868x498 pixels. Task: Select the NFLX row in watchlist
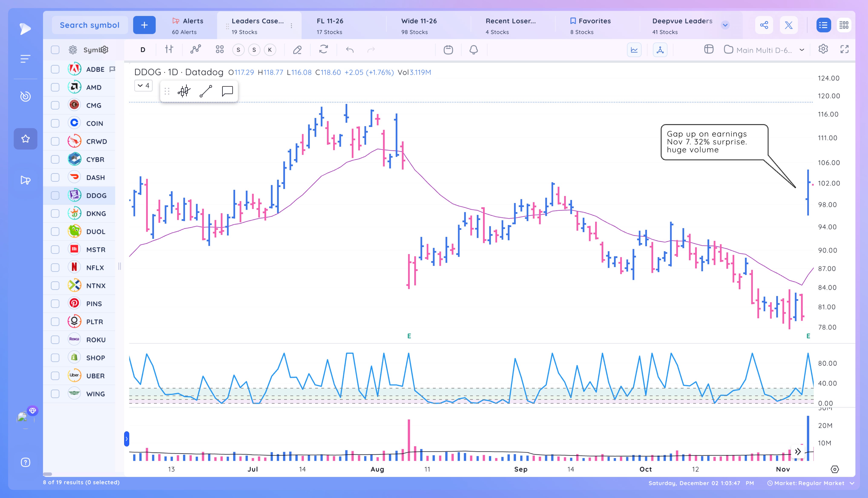(x=79, y=268)
